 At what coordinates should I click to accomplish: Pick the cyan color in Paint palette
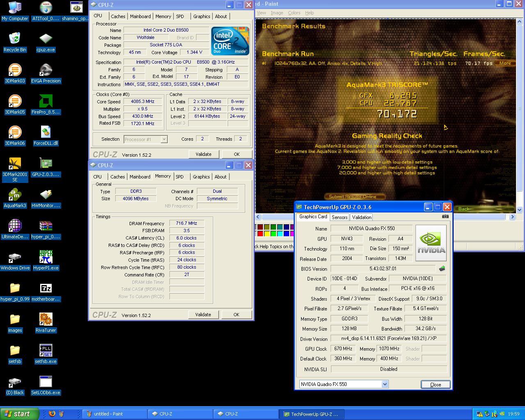(280, 234)
